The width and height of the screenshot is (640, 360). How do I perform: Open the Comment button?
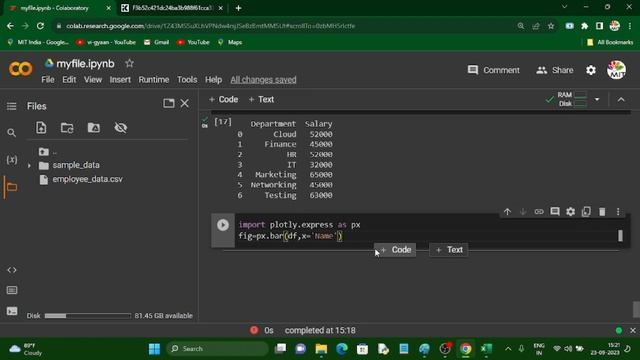[x=493, y=70]
